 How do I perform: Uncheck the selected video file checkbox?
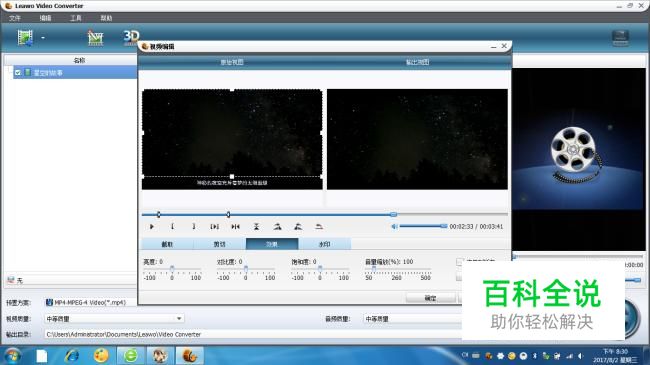point(18,73)
